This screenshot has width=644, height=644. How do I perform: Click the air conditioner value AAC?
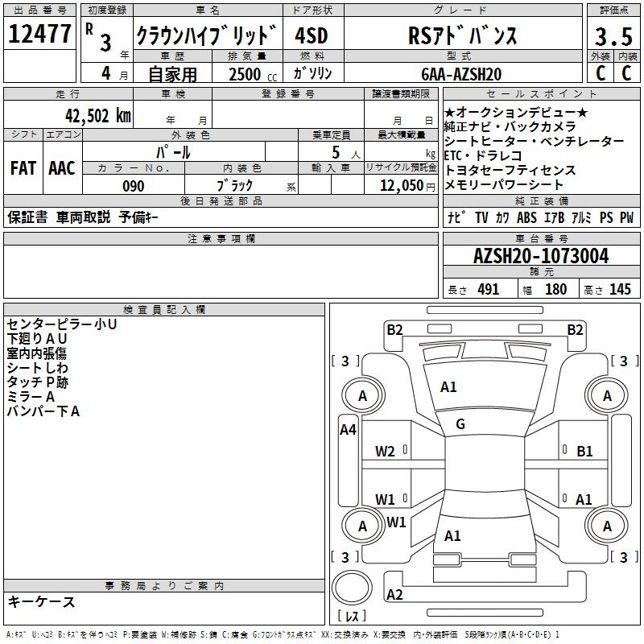[x=62, y=167]
